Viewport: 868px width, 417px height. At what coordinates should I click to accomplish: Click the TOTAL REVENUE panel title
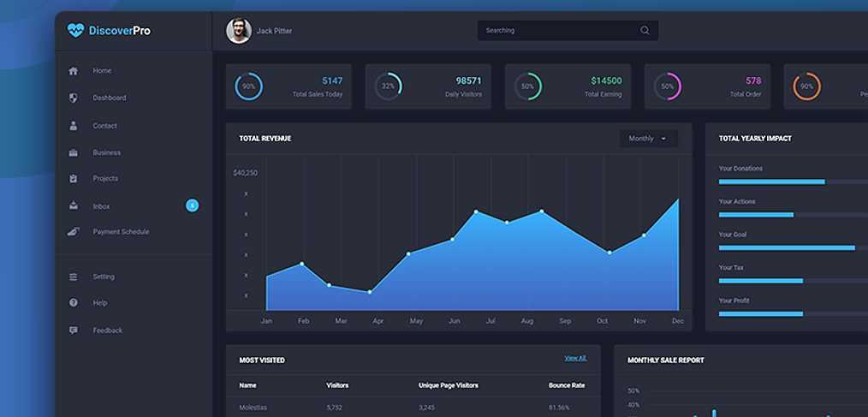tap(265, 139)
